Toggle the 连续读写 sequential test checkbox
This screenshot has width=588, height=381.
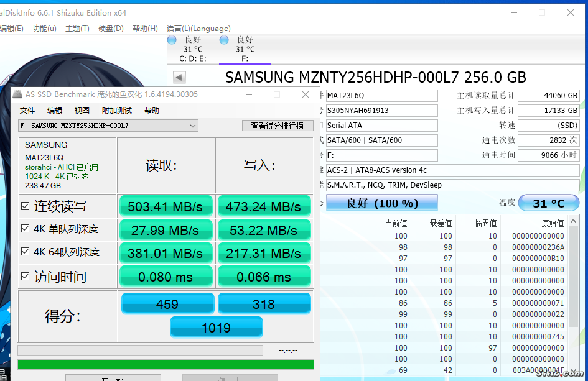click(25, 206)
